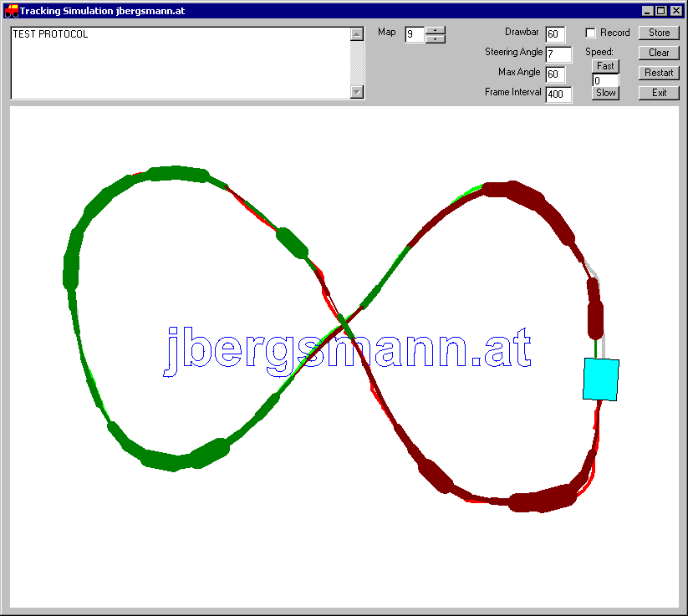The image size is (688, 616).
Task: Click the Steering Angle label
Action: pyautogui.click(x=514, y=52)
